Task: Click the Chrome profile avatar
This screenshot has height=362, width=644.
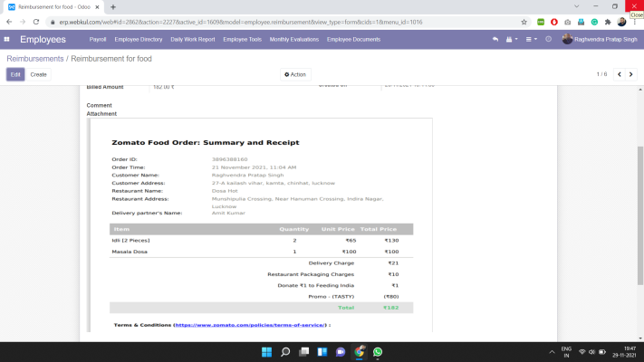Action: (621, 22)
